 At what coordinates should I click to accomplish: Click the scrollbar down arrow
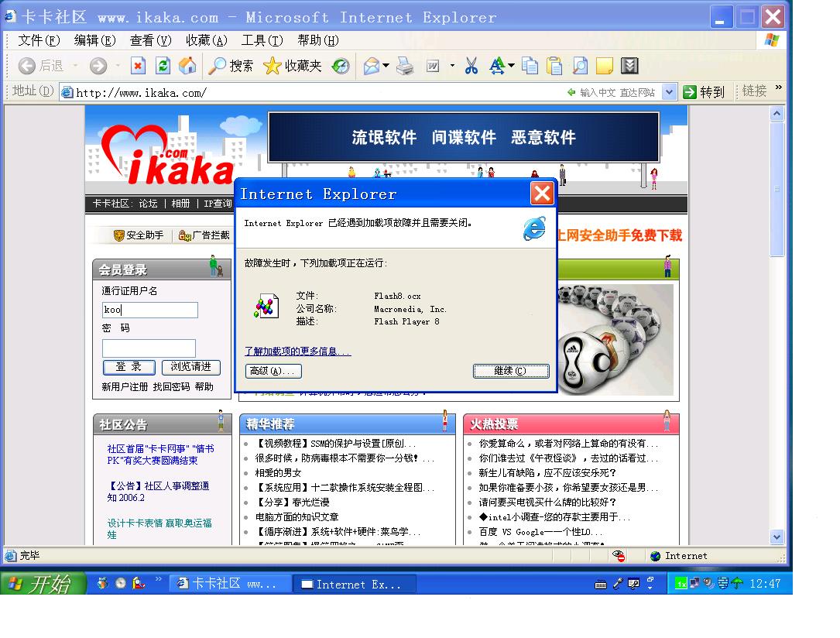coord(777,537)
